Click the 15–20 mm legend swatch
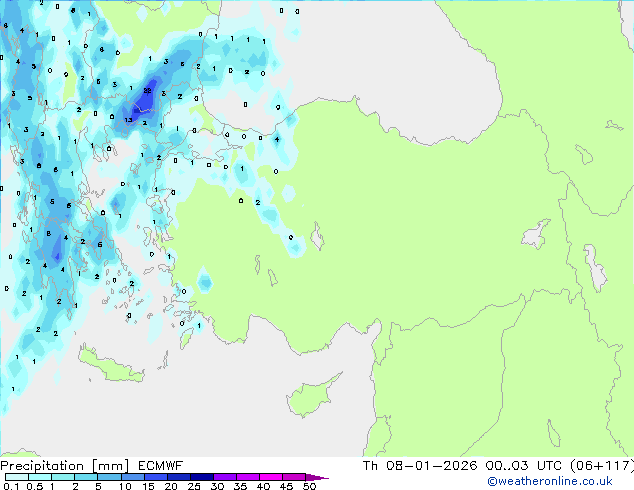Viewport: 634px width, 490px height. [155, 477]
